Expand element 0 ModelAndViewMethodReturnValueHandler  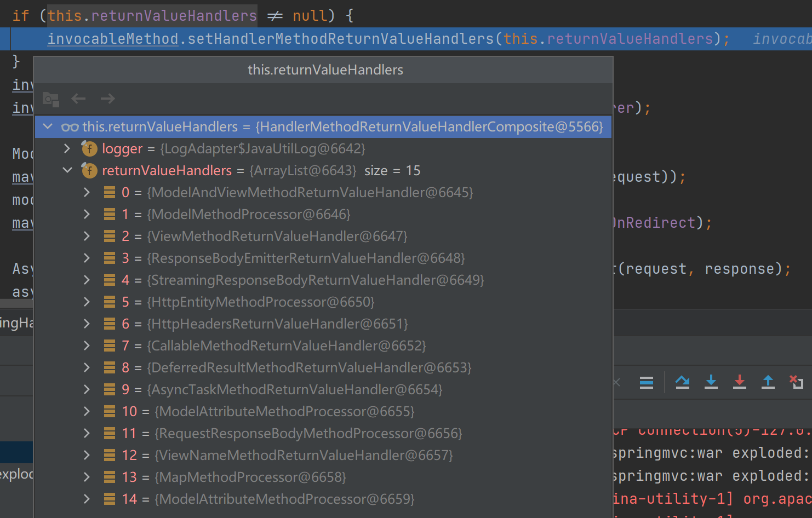pyautogui.click(x=87, y=192)
